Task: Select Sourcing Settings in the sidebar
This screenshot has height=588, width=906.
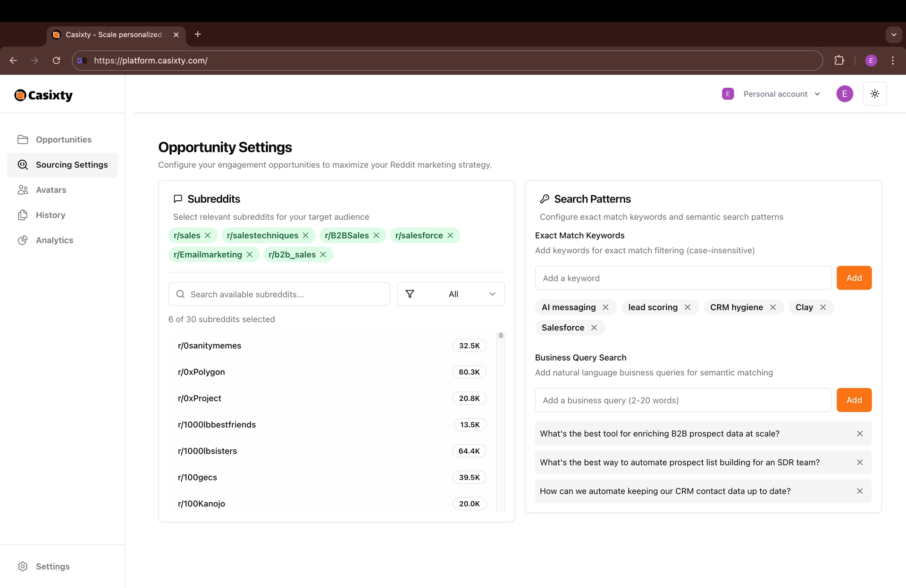Action: pyautogui.click(x=63, y=165)
